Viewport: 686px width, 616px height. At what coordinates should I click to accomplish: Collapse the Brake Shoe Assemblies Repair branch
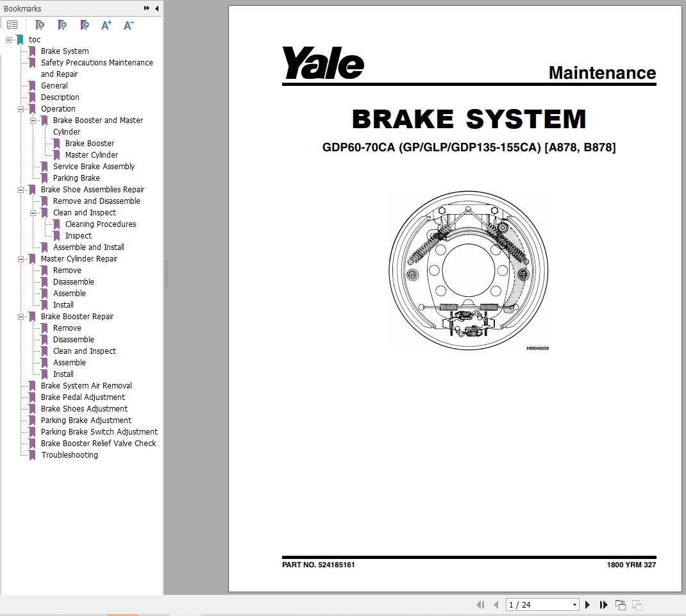(x=21, y=190)
